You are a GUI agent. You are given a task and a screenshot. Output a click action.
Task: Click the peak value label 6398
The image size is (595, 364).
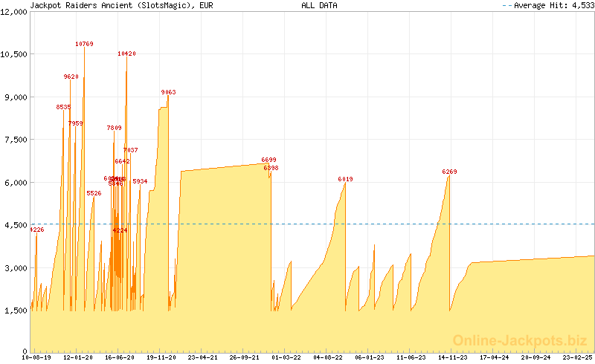click(271, 168)
